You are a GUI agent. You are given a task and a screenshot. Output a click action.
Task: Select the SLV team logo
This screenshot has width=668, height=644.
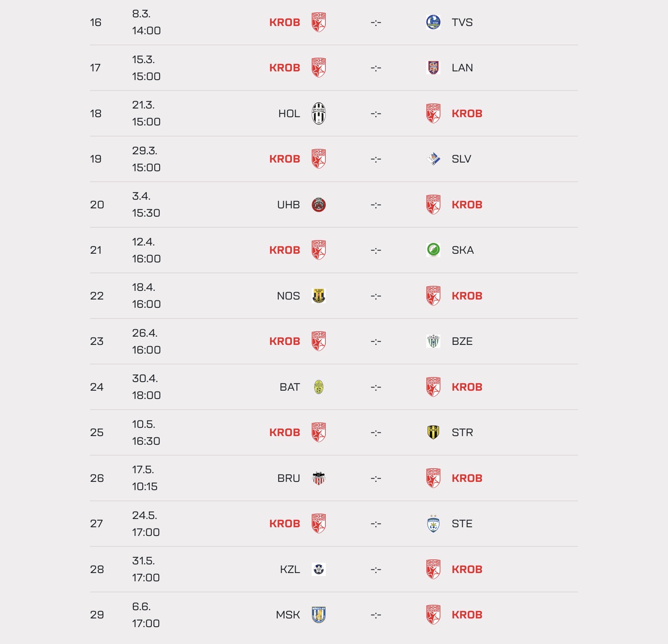pos(433,159)
